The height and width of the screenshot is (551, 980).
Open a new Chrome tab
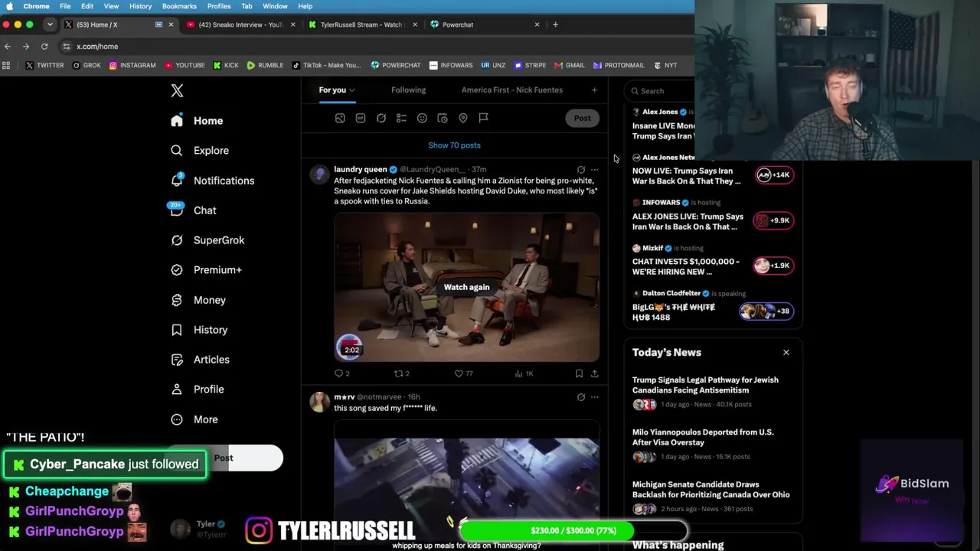[555, 24]
